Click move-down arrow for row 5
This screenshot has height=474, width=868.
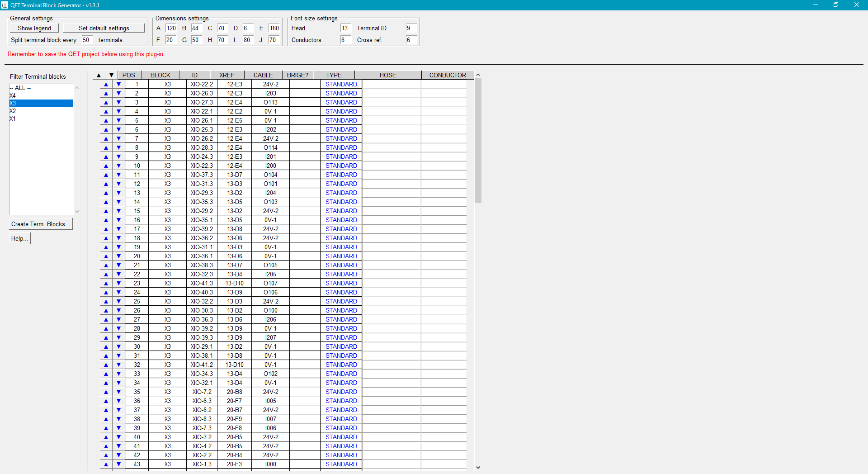(119, 121)
